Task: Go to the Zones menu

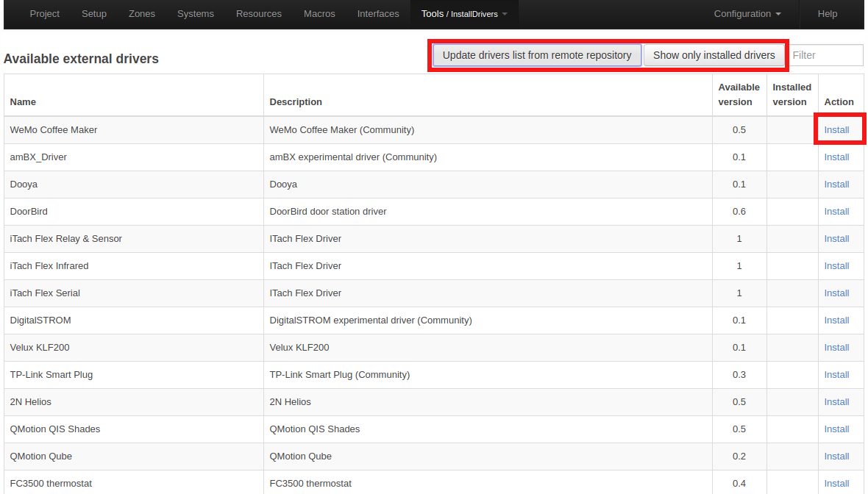Action: (x=142, y=14)
